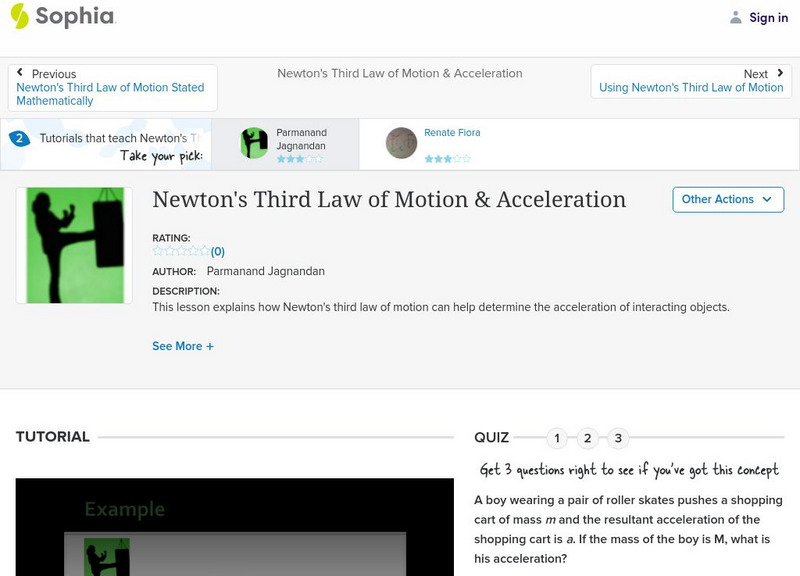800x576 pixels.
Task: Open the Other Actions dropdown
Action: coord(728,199)
